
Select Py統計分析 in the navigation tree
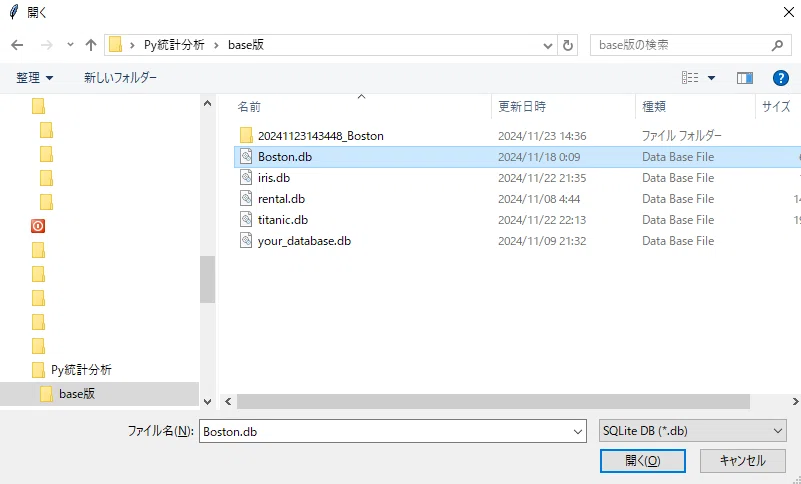coord(81,370)
